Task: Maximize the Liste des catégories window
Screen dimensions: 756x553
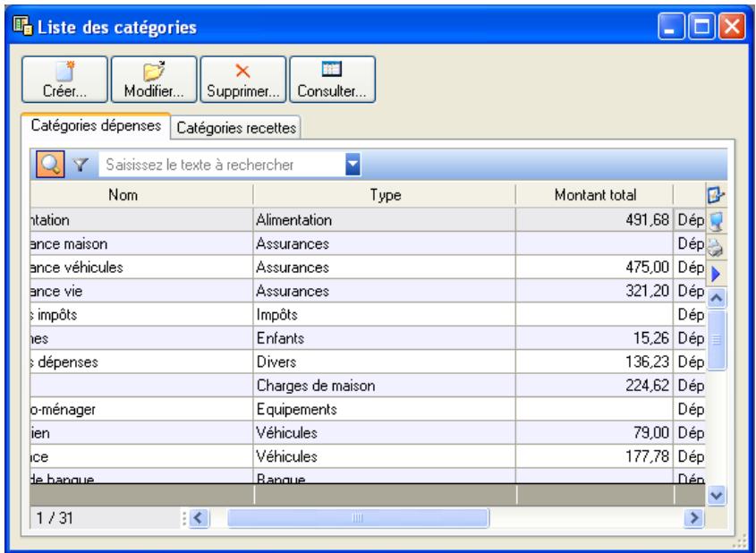Action: pos(701,26)
